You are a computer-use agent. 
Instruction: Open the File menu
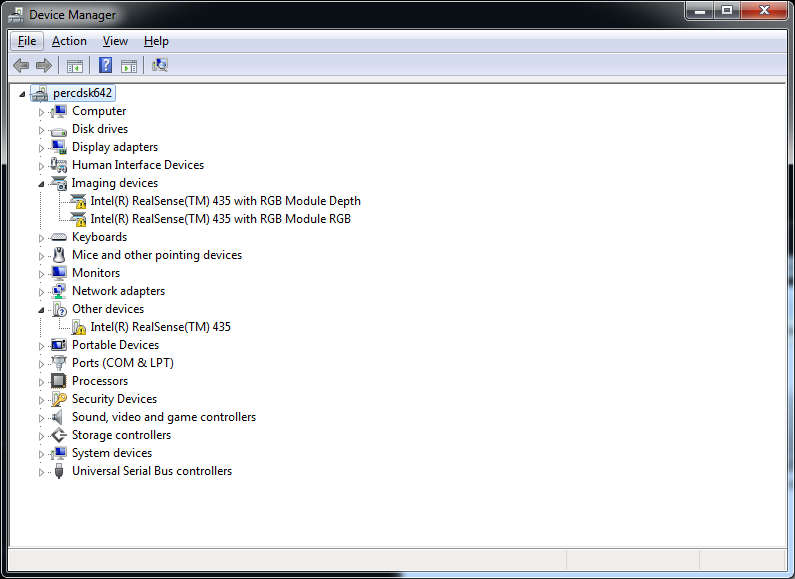pyautogui.click(x=27, y=41)
